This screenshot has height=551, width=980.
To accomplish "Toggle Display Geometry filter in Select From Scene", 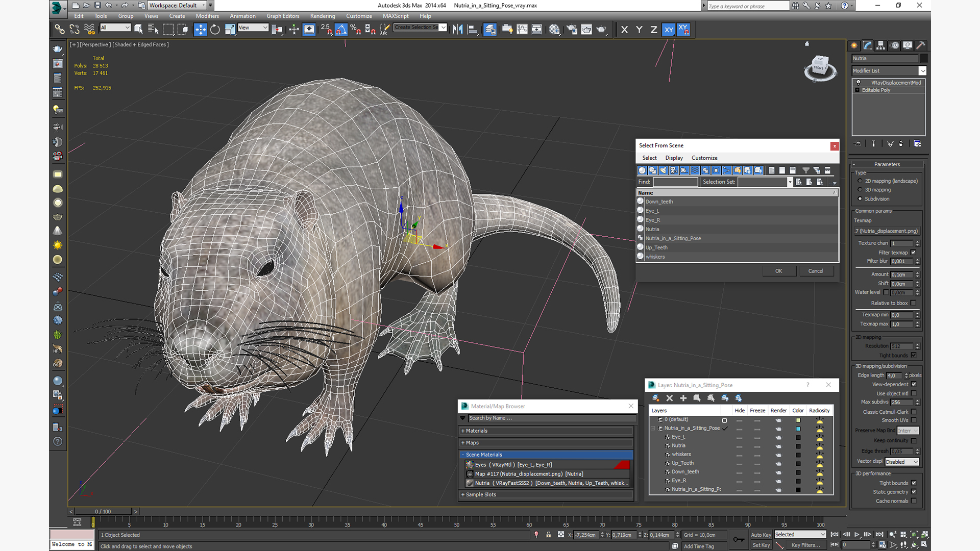I will 642,170.
